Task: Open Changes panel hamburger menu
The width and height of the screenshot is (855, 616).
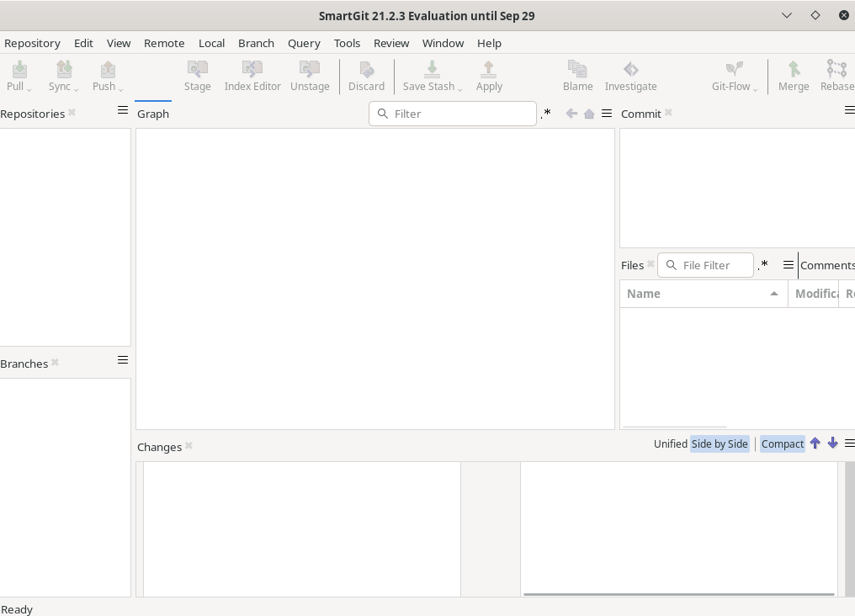Action: click(x=850, y=443)
